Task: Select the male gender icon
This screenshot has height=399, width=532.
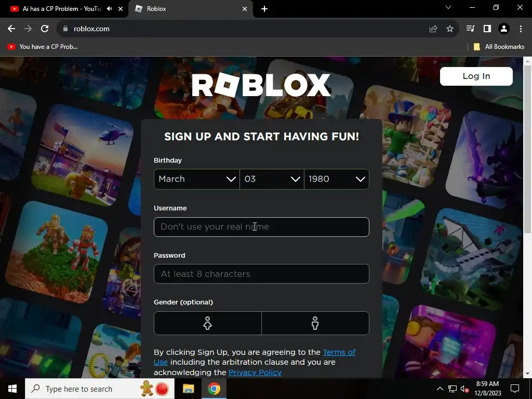Action: point(315,323)
